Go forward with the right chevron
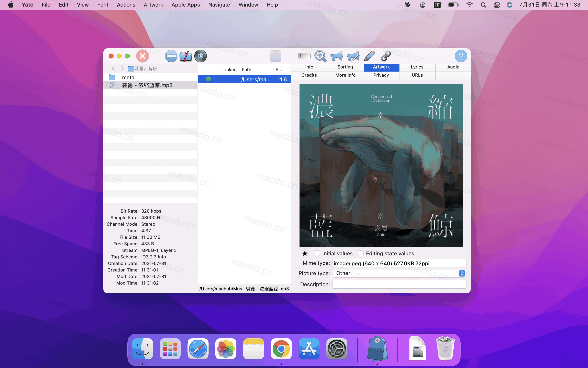 point(122,69)
